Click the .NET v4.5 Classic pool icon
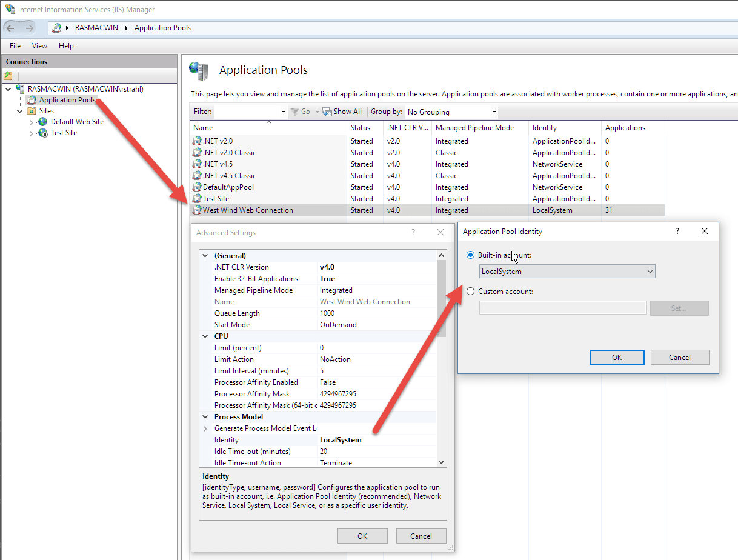The width and height of the screenshot is (738, 560). [x=197, y=176]
